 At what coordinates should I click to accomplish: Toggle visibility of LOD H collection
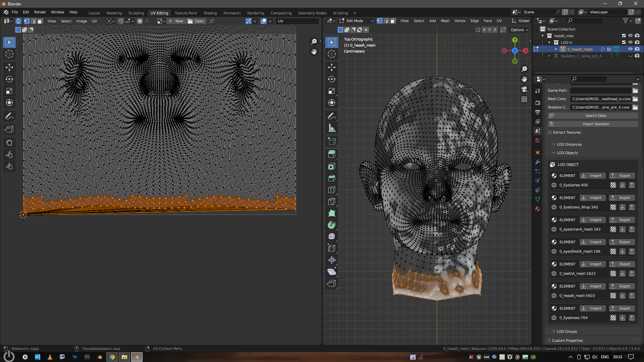(x=630, y=43)
